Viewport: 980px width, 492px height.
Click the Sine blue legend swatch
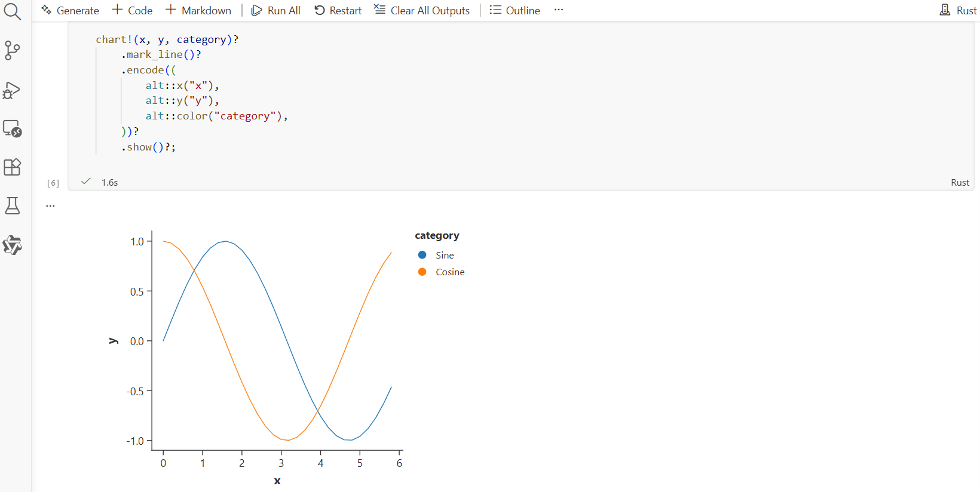click(422, 255)
